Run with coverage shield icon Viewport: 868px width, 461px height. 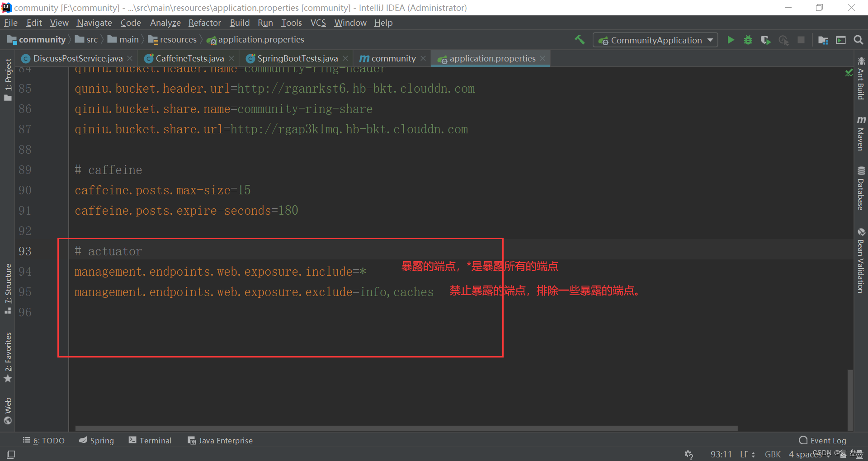(765, 40)
